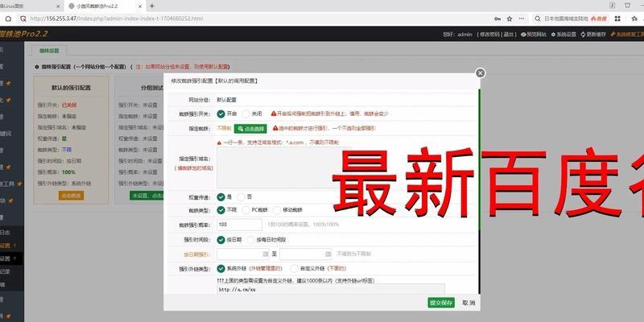
Task: Open end date picker field
Action: click(x=306, y=254)
